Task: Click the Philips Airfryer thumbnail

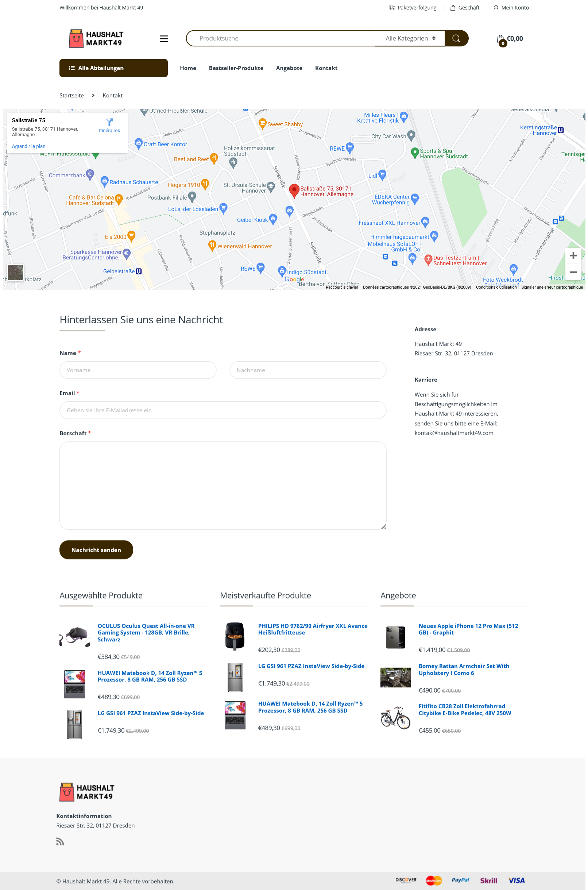Action: tap(235, 636)
